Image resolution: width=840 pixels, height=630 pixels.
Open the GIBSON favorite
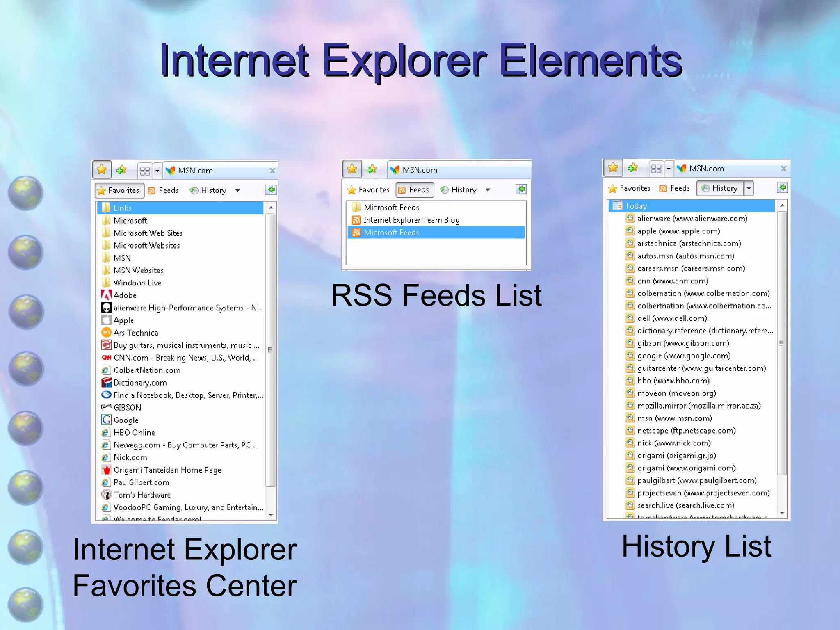[180, 408]
